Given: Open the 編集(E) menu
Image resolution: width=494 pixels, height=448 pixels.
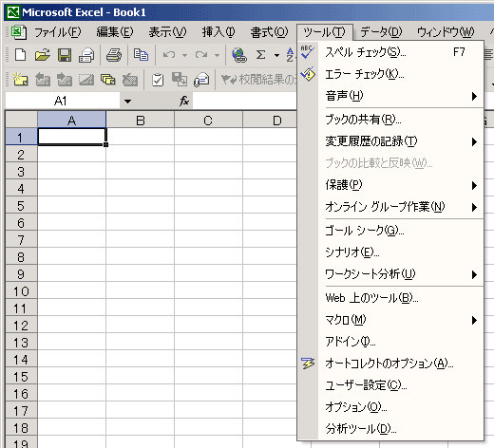Looking at the screenshot, I should coord(115,32).
